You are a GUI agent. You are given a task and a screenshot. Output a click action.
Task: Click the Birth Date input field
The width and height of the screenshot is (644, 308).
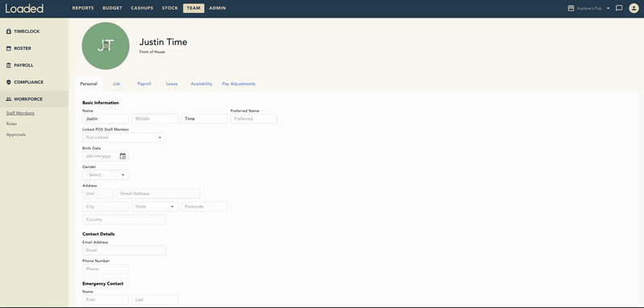(105, 156)
